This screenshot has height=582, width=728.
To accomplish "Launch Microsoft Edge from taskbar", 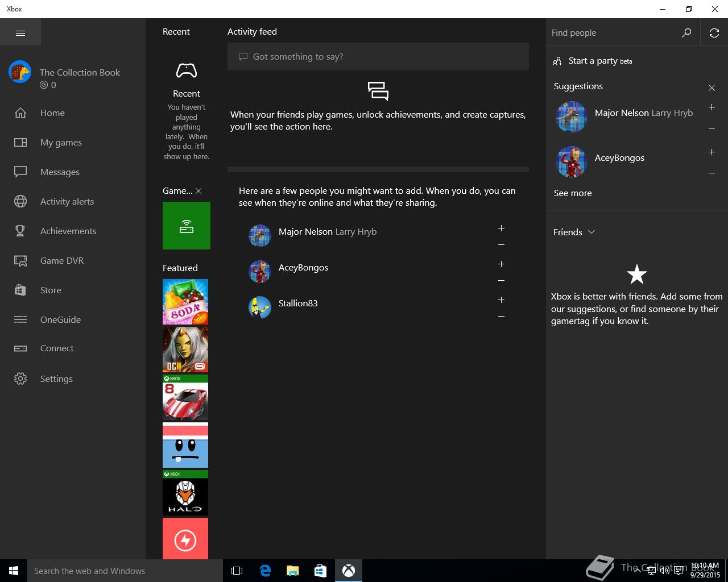I will click(x=265, y=571).
